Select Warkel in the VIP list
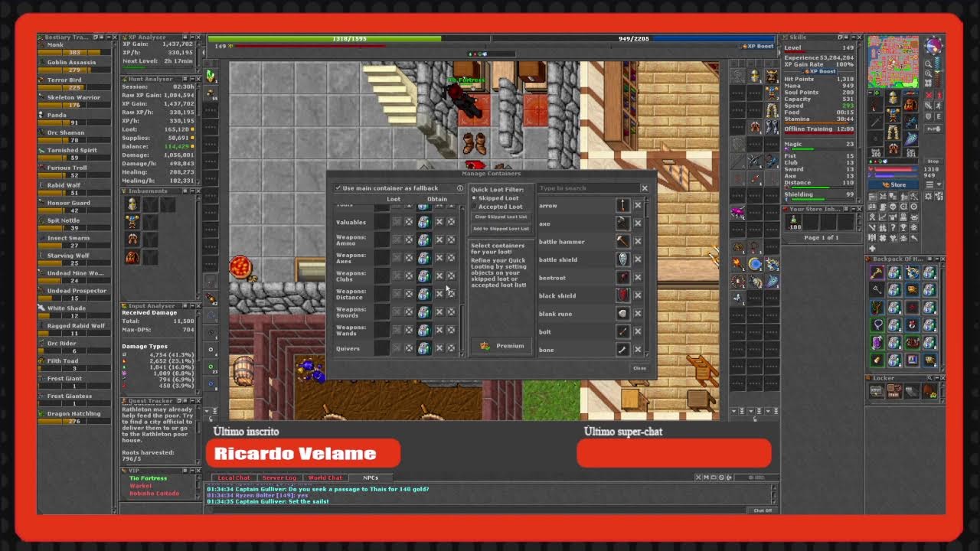 [x=140, y=486]
